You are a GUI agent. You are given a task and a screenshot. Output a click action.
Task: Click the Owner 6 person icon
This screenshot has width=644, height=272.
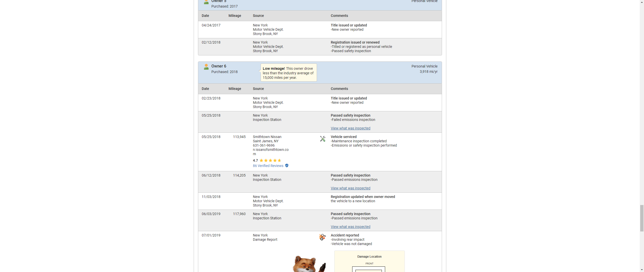(x=206, y=67)
